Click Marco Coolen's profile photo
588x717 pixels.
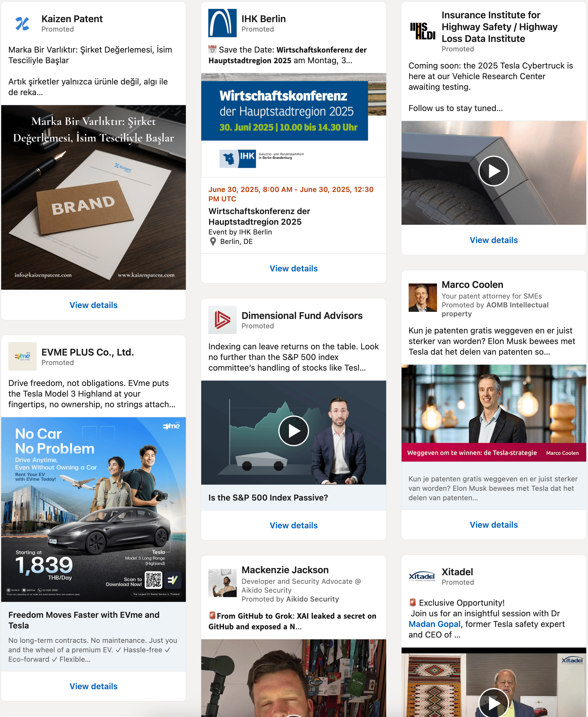click(x=422, y=298)
